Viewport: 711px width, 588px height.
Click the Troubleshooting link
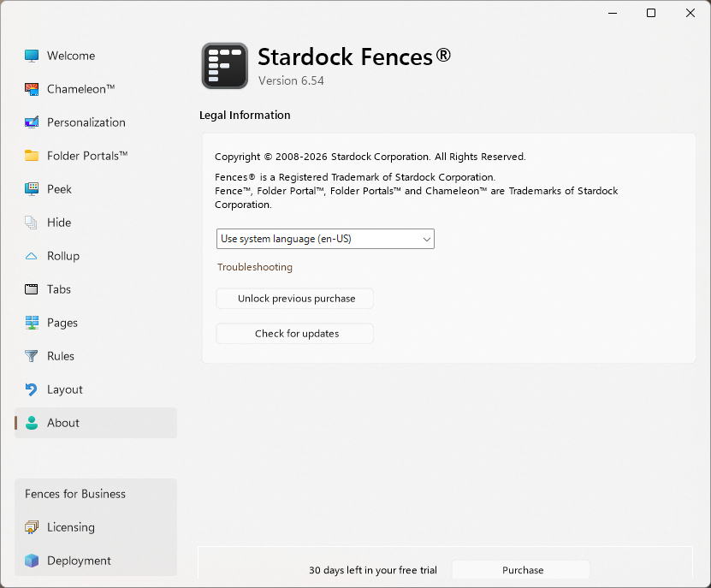coord(255,267)
